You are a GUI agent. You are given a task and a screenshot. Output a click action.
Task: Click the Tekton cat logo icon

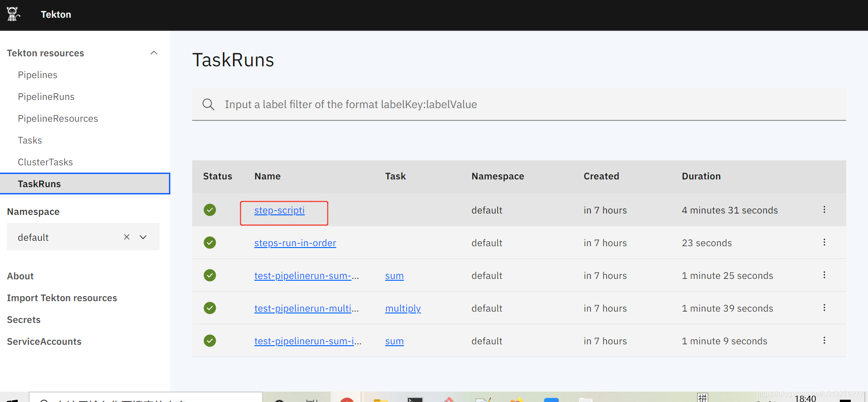pyautogui.click(x=13, y=14)
